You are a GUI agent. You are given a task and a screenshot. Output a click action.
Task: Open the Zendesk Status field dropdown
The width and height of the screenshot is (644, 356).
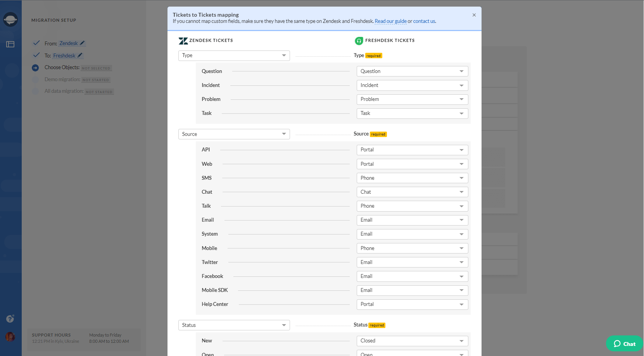[x=234, y=325]
